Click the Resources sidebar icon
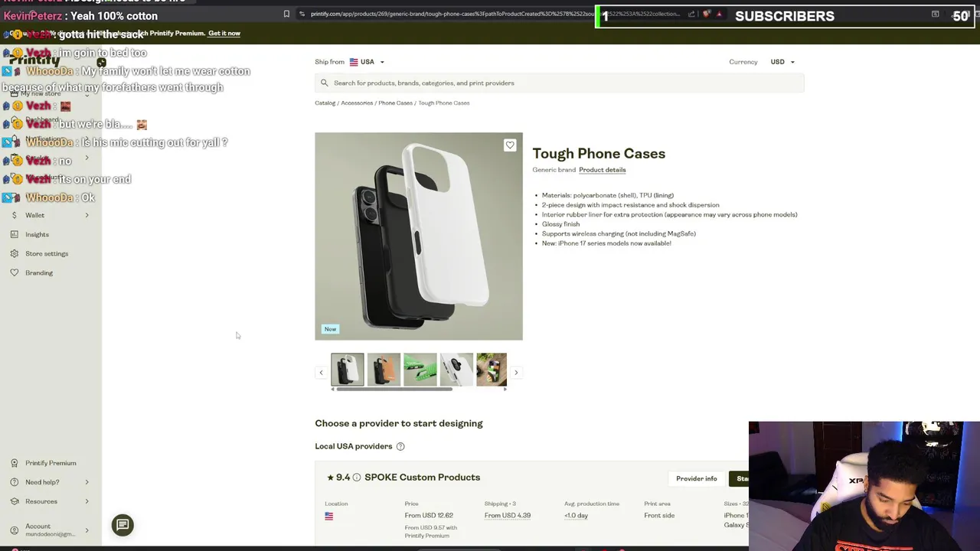Viewport: 980px width, 551px height. [14, 501]
